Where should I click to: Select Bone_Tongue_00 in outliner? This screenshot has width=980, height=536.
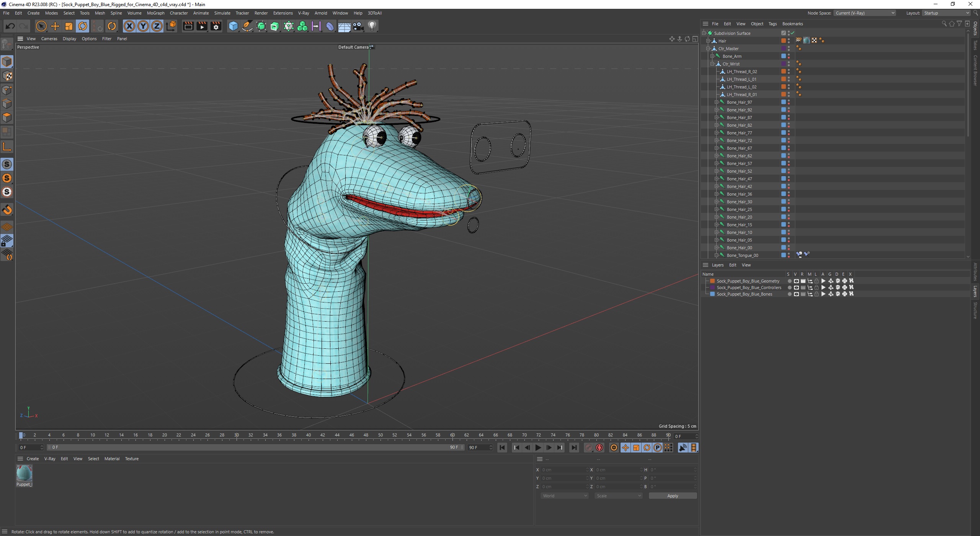click(x=743, y=255)
